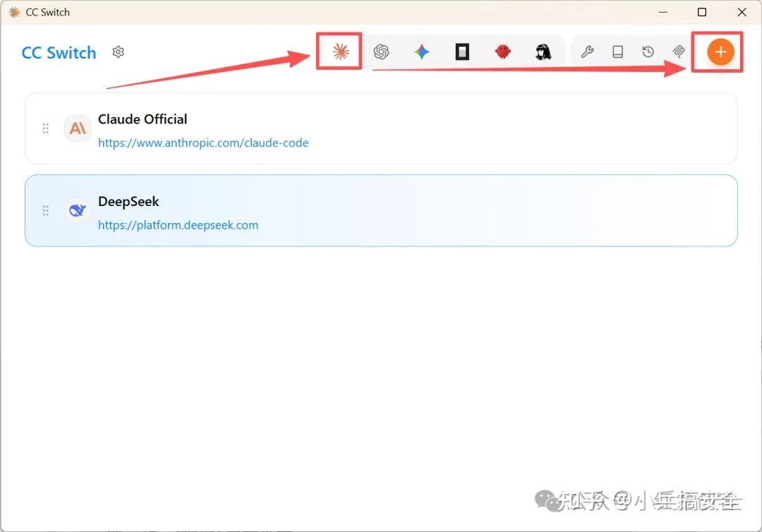This screenshot has width=762, height=532.
Task: Select the red creature app tab
Action: 502,52
